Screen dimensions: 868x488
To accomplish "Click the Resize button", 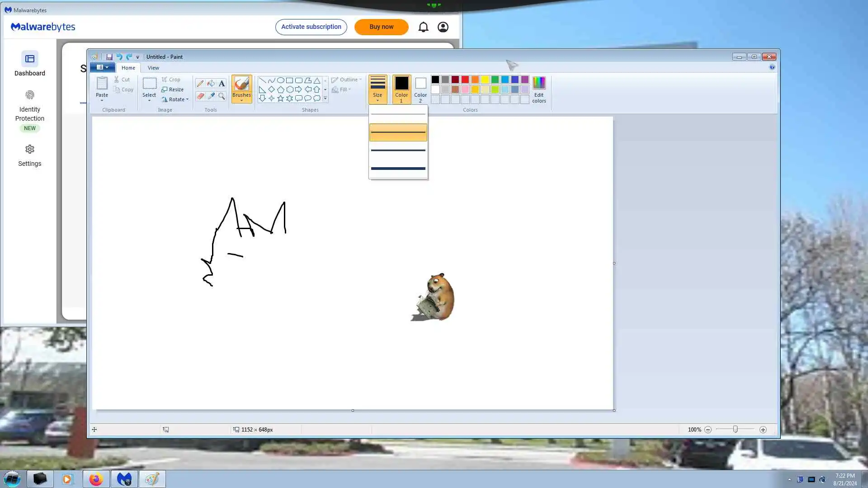I will (173, 89).
